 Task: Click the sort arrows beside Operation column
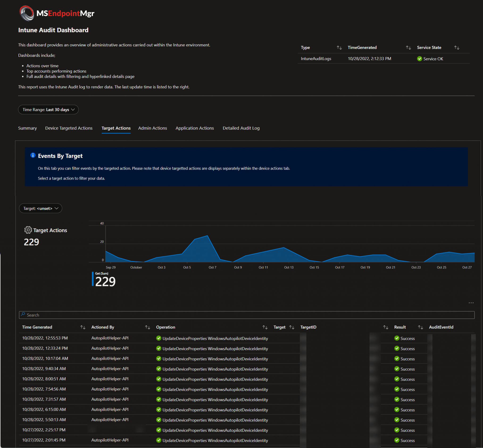[265, 327]
